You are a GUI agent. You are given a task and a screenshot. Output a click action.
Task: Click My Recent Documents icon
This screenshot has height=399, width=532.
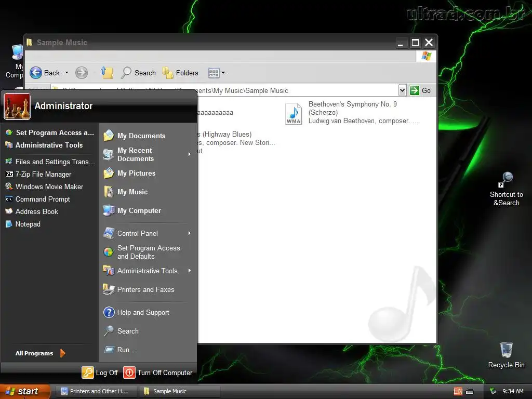pyautogui.click(x=109, y=154)
